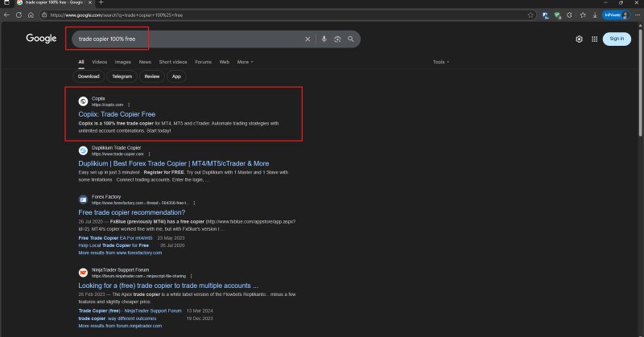Clear the search box with X icon
This screenshot has height=337, width=644.
[308, 39]
